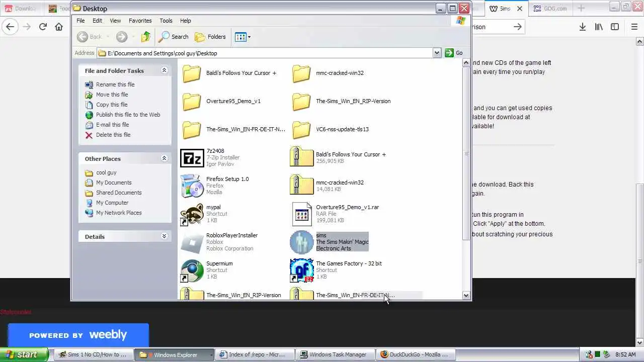This screenshot has width=644, height=362.
Task: Open the Views toolbar dropdown
Action: coord(243,37)
